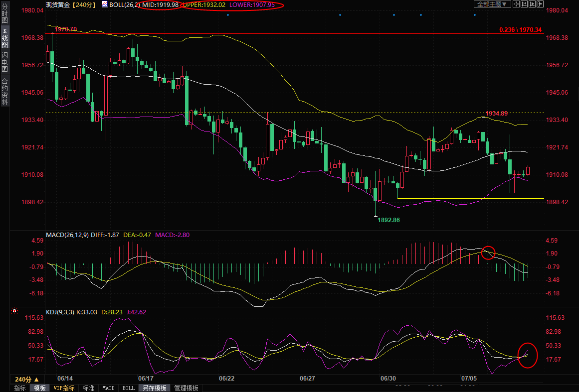579x392 pixels.
Task: Open the 全部主题 theme dropdown
Action: (x=492, y=4)
